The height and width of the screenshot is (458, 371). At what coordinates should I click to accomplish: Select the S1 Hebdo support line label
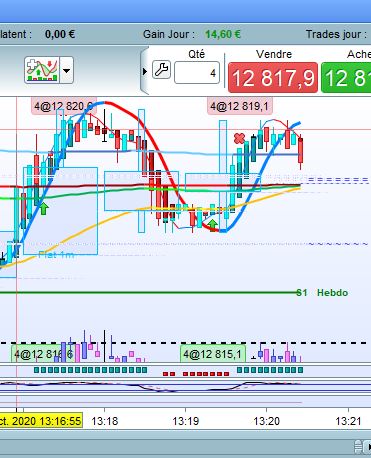(322, 293)
